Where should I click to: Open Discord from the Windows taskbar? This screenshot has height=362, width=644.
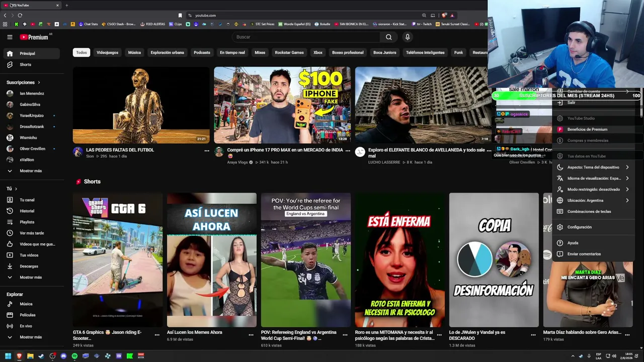[x=63, y=356]
